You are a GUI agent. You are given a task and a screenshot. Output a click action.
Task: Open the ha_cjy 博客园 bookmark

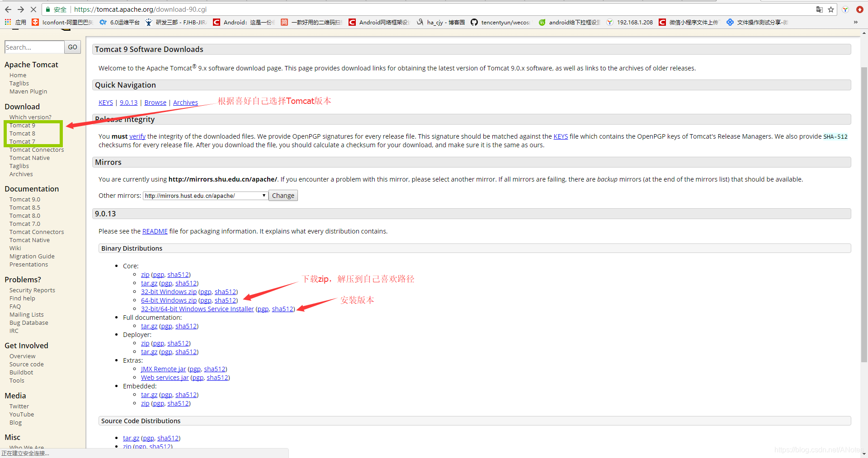(441, 22)
